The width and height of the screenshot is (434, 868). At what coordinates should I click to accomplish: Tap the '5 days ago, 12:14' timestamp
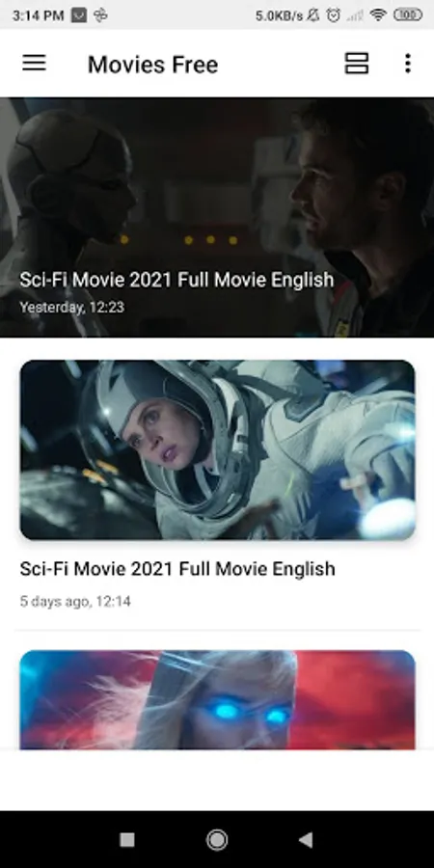point(75,601)
